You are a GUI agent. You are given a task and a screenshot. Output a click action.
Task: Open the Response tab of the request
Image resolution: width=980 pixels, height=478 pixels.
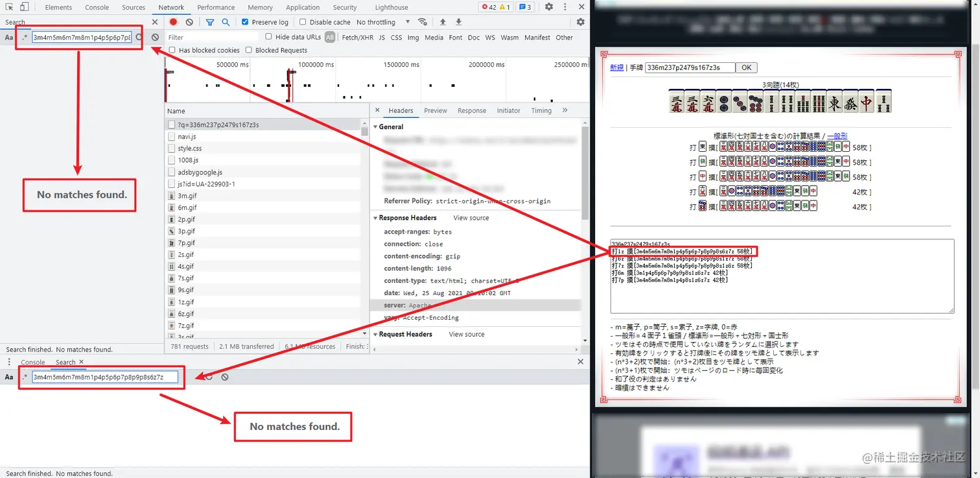click(472, 110)
